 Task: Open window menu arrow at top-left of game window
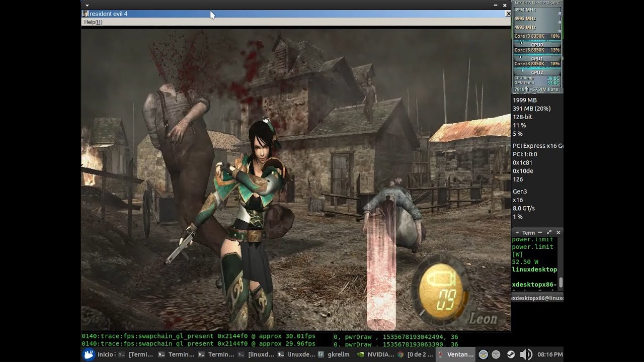point(87,5)
